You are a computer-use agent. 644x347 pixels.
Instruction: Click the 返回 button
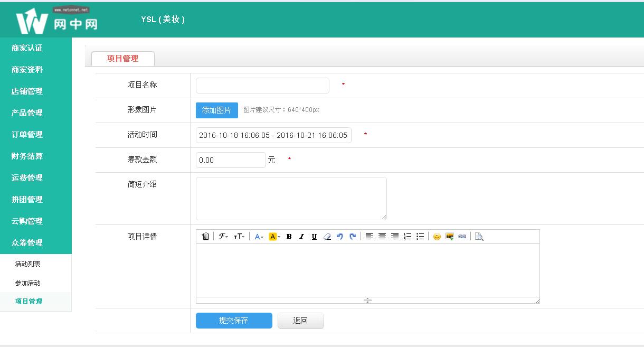click(x=300, y=321)
